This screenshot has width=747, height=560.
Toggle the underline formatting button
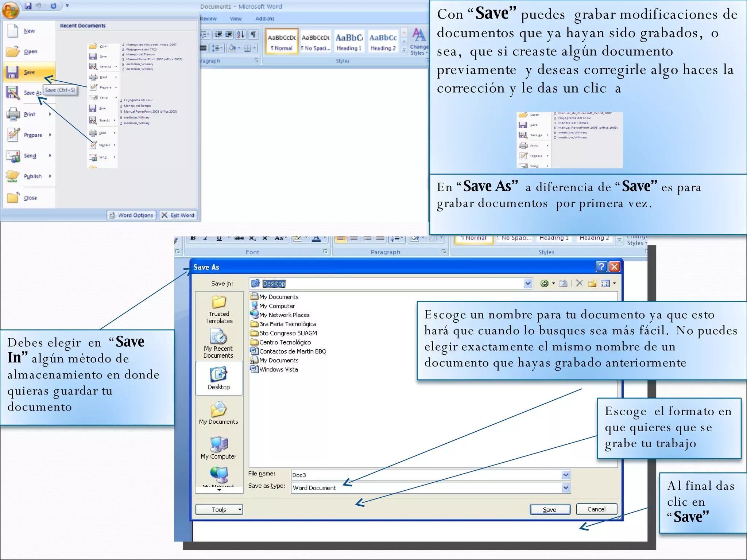point(219,238)
